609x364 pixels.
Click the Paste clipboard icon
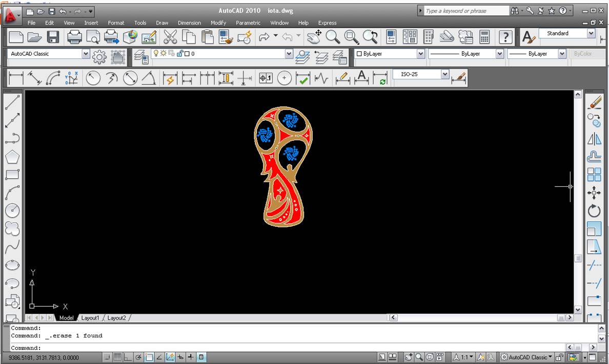pos(208,37)
